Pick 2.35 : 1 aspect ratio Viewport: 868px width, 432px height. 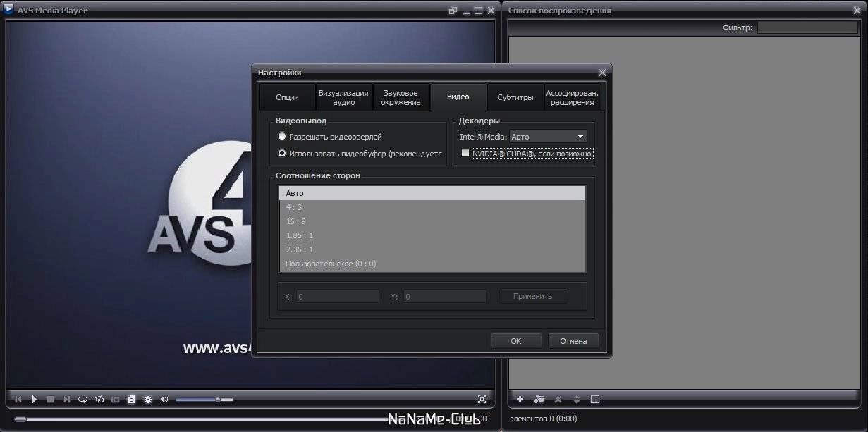point(432,249)
